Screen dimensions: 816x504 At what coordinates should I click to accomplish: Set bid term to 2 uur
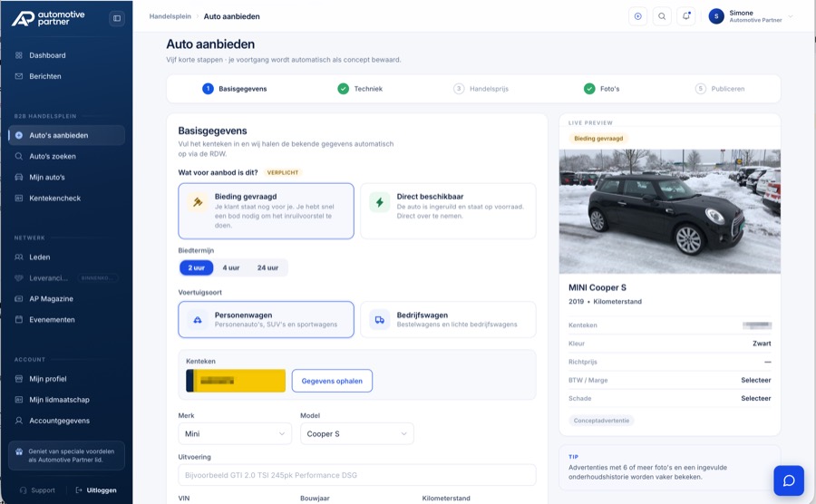click(196, 268)
